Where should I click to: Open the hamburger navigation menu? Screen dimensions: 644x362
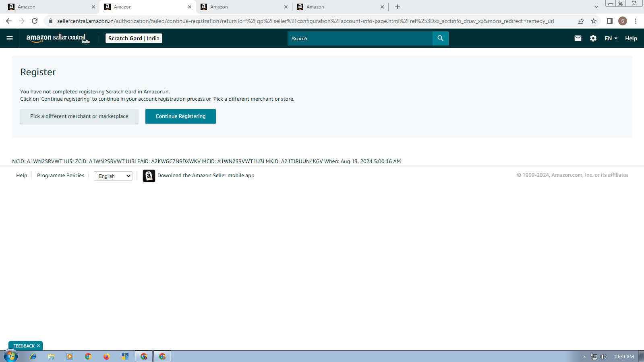[x=10, y=38]
